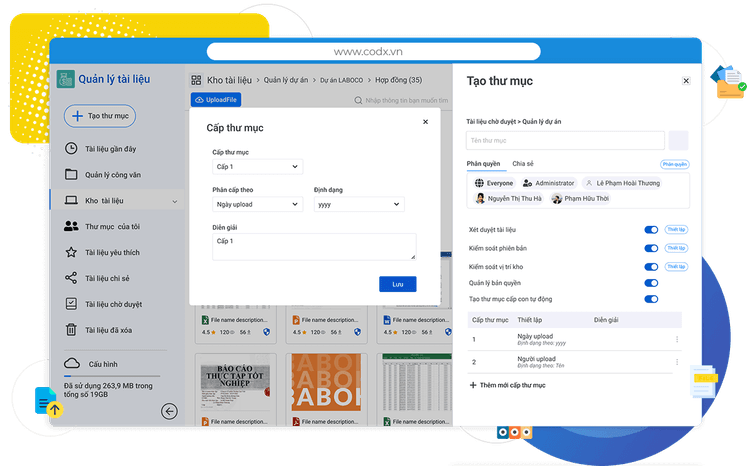Disable Kiểm soát phiên bản switch
750x466 pixels.
tap(651, 249)
